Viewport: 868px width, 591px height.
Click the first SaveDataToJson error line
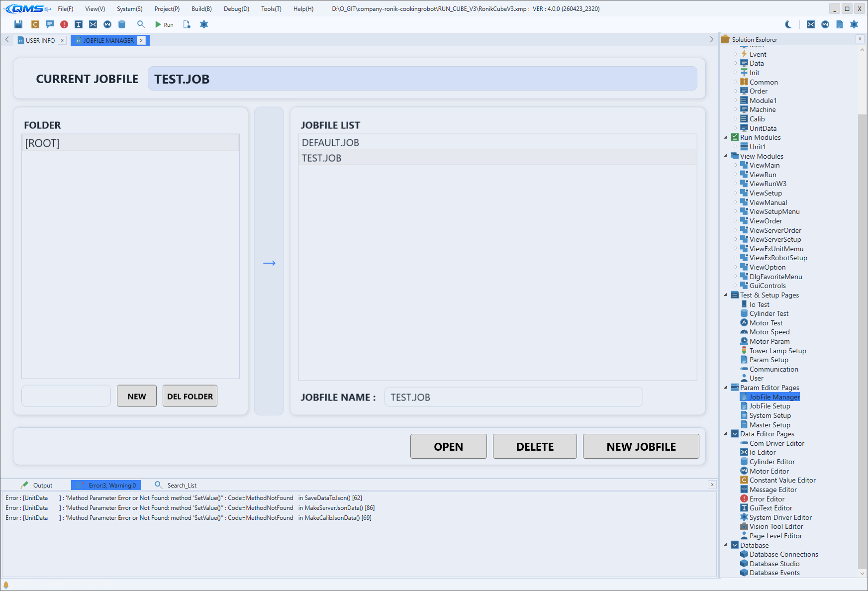(x=184, y=498)
